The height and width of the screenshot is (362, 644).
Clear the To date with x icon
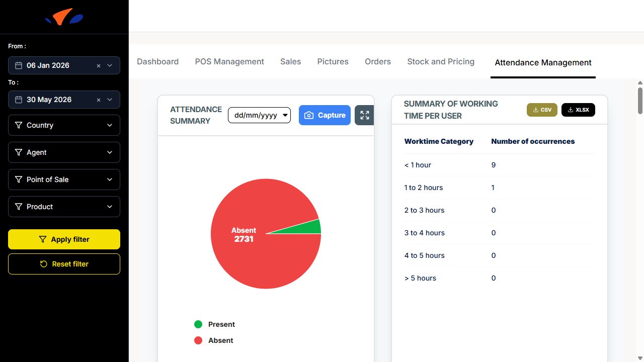(99, 100)
